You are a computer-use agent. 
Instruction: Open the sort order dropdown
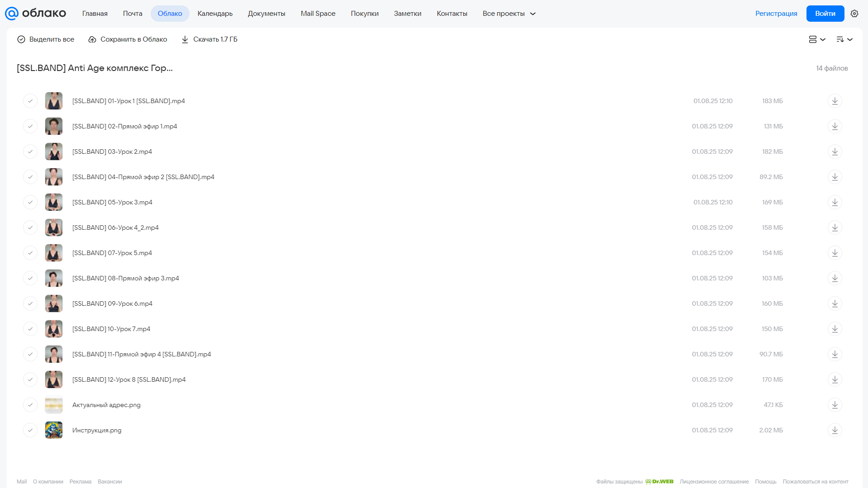[844, 39]
